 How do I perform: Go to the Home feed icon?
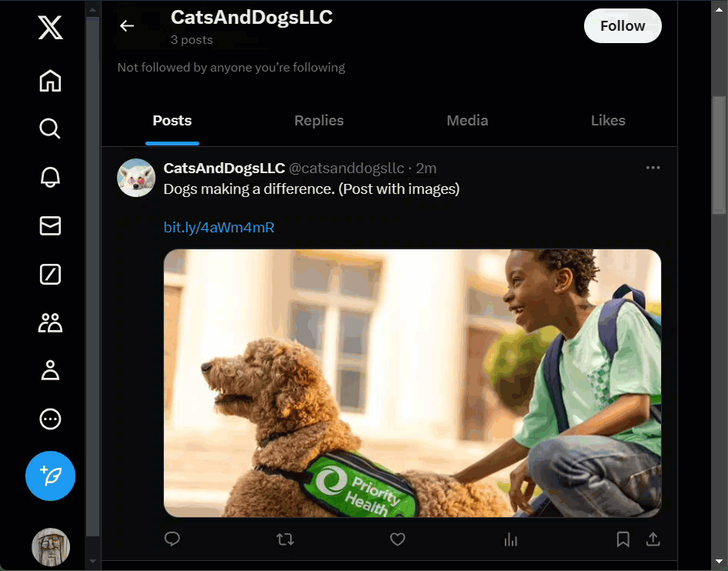[50, 81]
